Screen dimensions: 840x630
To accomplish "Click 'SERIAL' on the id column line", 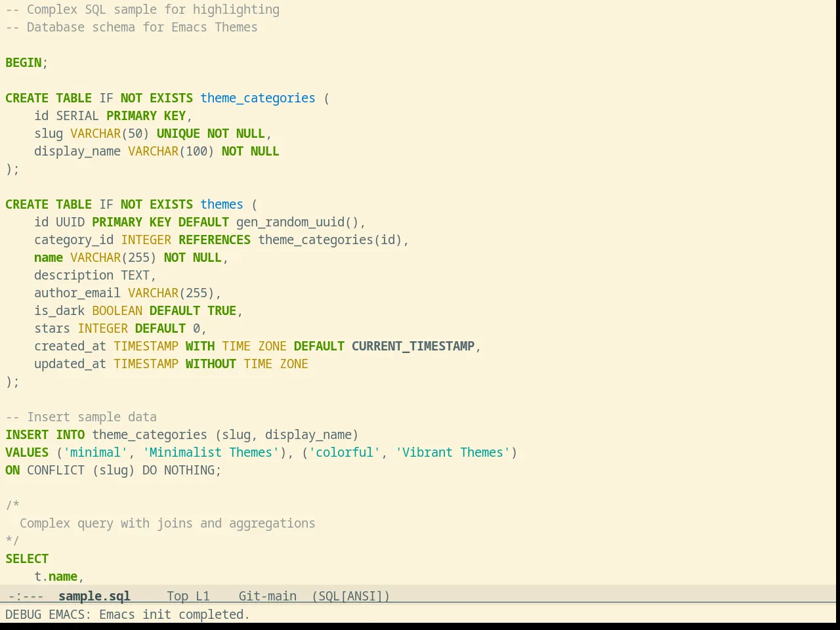I will (77, 115).
